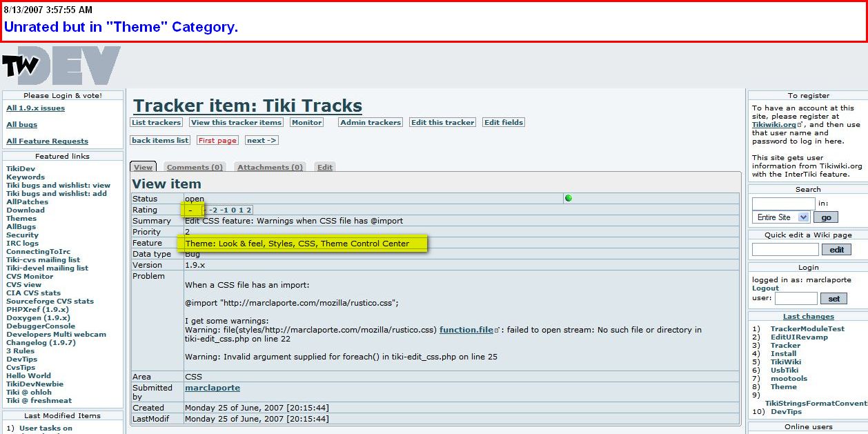
Task: Open the 'Tiki @ ohloh' link
Action: coord(29,393)
